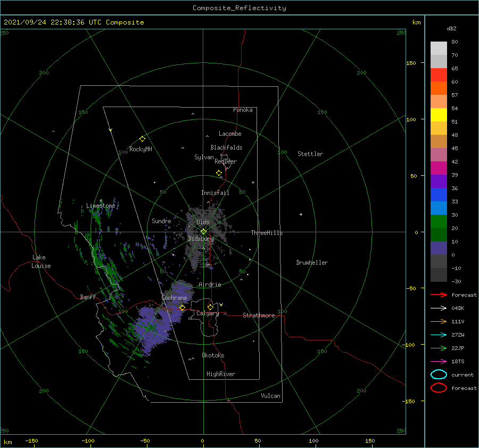Click the Sylvan label
The width and height of the screenshot is (479, 448).
(204, 157)
